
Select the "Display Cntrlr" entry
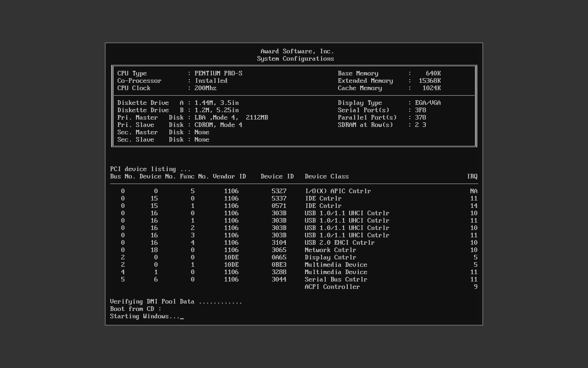[x=331, y=257]
